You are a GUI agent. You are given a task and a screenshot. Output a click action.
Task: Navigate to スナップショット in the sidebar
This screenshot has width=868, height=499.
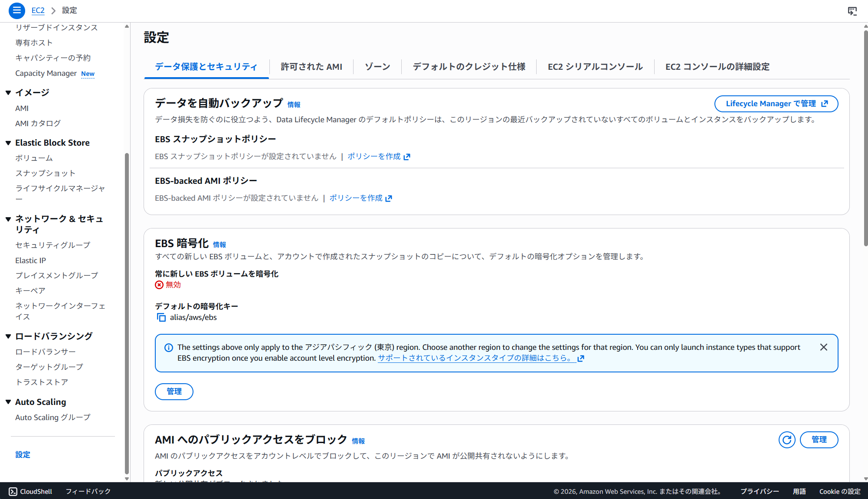point(45,173)
